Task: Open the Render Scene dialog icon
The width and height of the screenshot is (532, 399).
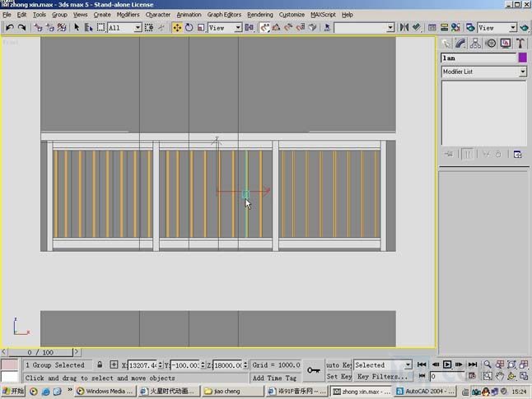Action: (470, 27)
